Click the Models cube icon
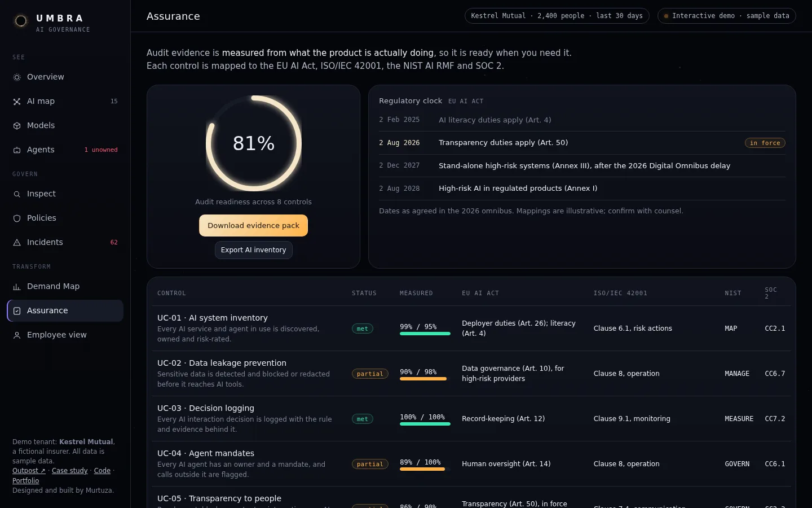Screen dimensions: 812x508 pyautogui.click(x=17, y=126)
